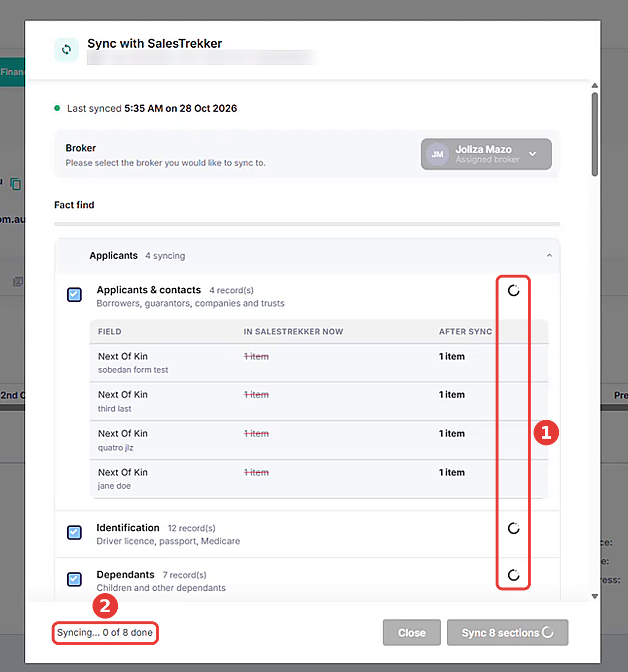Click the Sync 8 sections button
628x672 pixels.
(x=507, y=633)
